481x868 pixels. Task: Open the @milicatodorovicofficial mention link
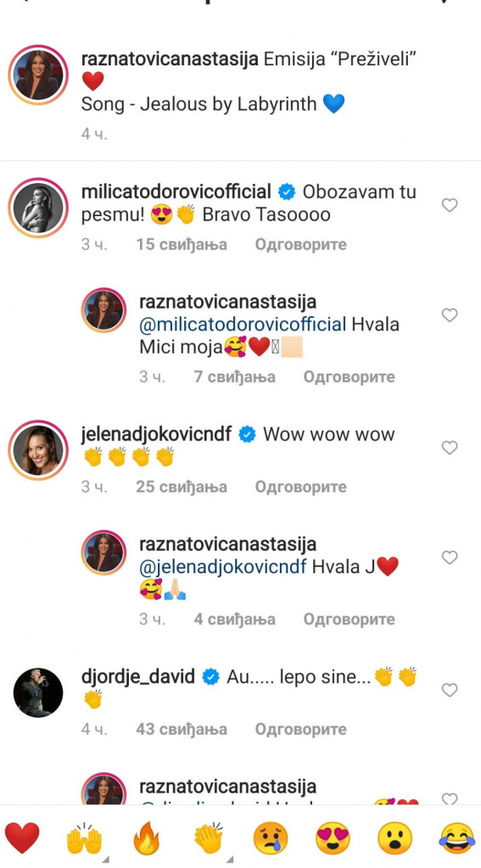[x=243, y=324]
